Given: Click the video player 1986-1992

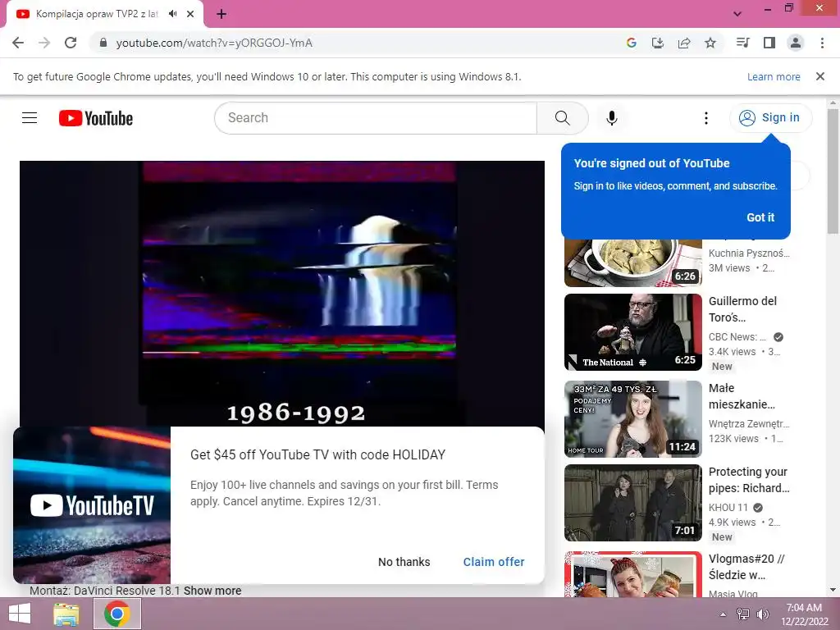Looking at the screenshot, I should [x=282, y=294].
